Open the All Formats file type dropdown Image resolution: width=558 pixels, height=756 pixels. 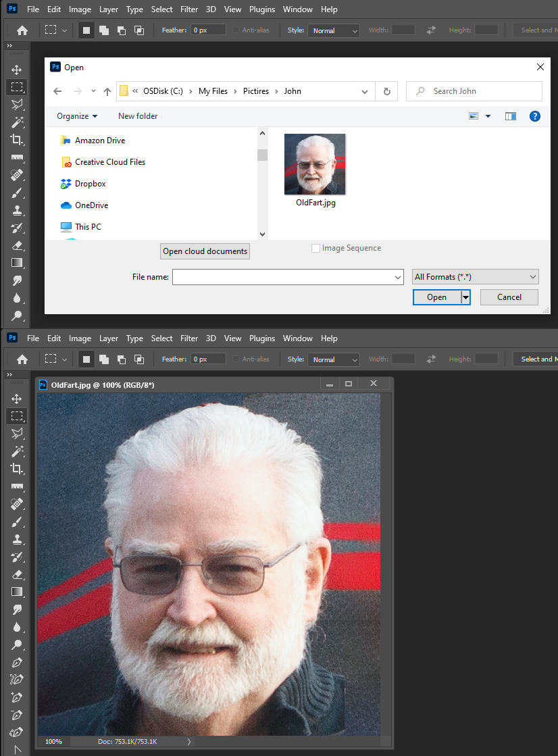[x=475, y=276]
